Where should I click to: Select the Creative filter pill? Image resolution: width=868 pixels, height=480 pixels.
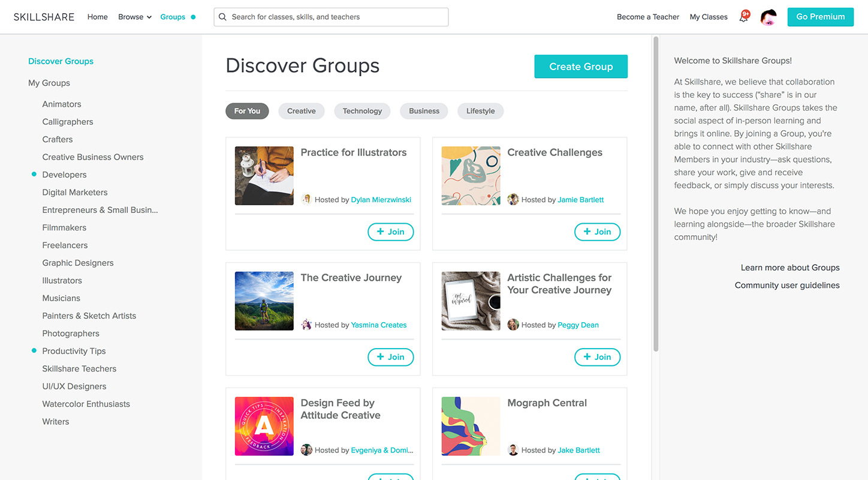[x=301, y=111]
